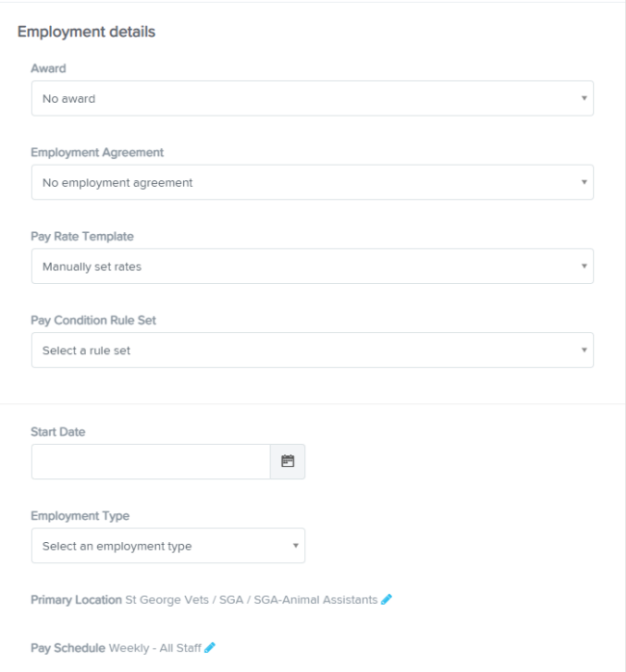The width and height of the screenshot is (626, 672).
Task: Click the 'Weekly - All Staff' schedule text
Action: 155,648
